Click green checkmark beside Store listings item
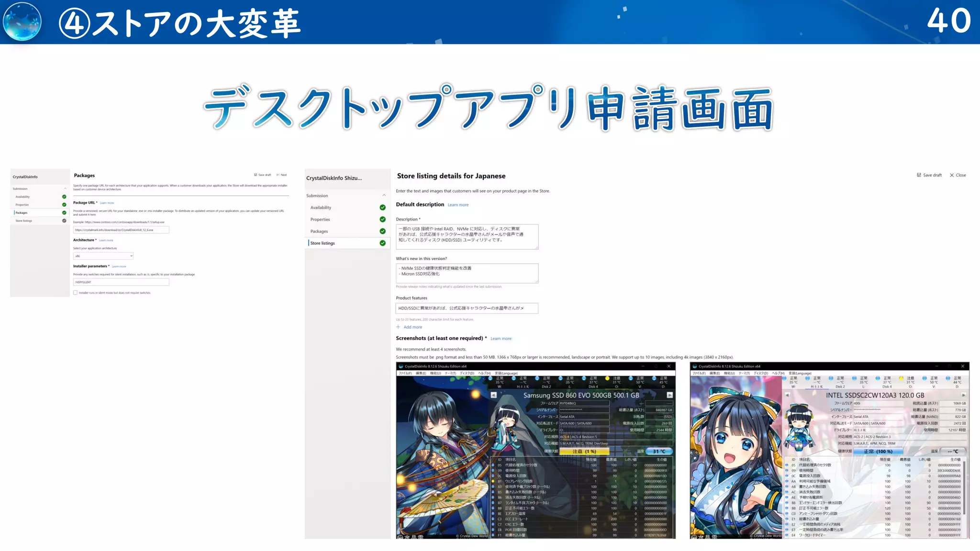The image size is (980, 551). pos(382,243)
